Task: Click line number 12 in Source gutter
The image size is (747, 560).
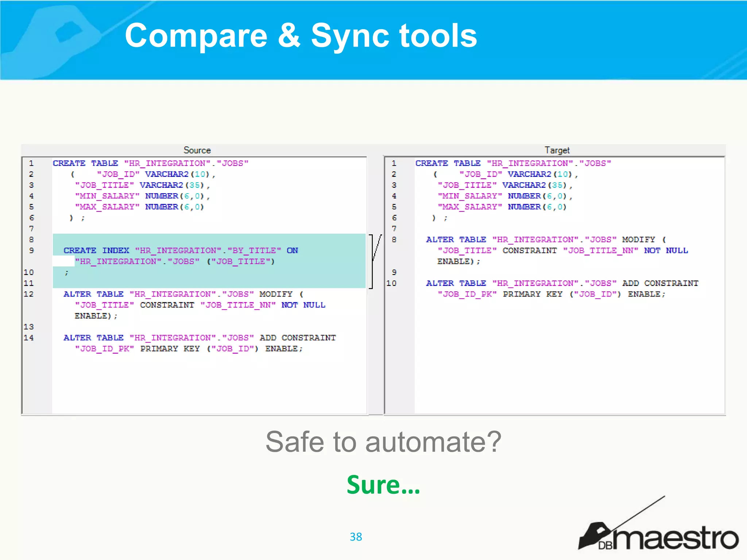Action: (29, 294)
